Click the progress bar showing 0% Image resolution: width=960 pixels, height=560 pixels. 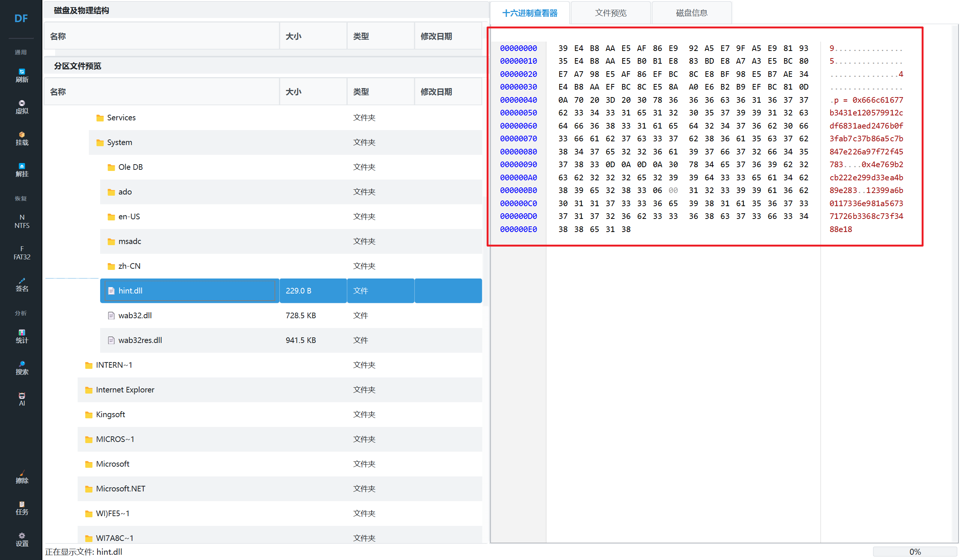coord(915,552)
